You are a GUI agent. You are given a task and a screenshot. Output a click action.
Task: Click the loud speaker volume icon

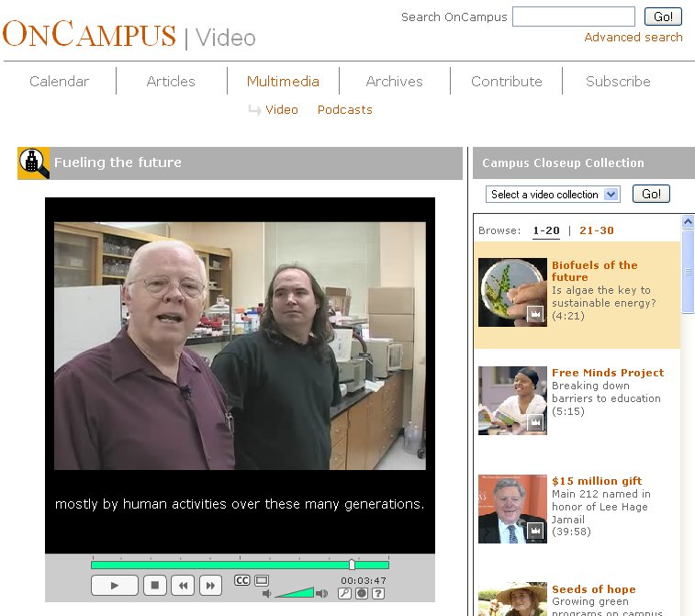point(321,593)
